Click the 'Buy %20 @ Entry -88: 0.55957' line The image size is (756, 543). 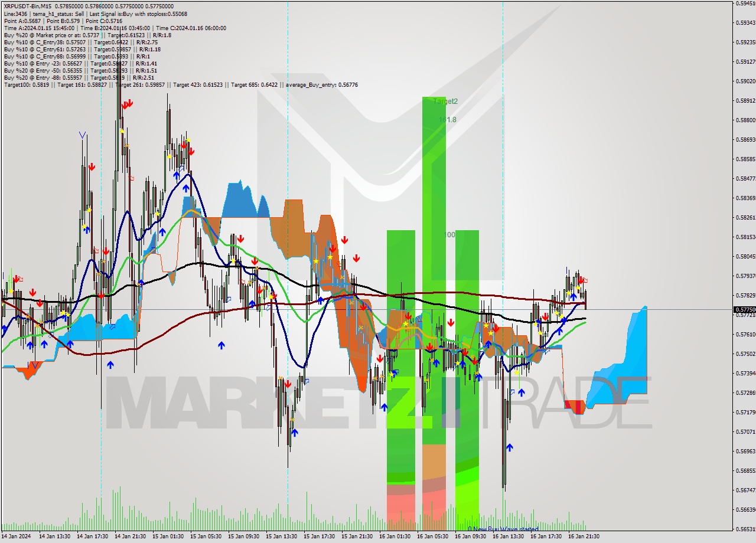[x=79, y=77]
